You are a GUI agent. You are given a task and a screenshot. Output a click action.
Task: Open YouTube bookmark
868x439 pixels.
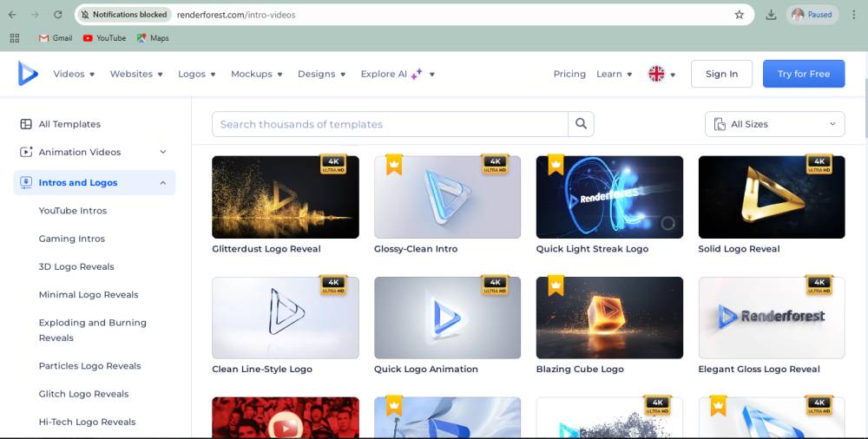(105, 38)
